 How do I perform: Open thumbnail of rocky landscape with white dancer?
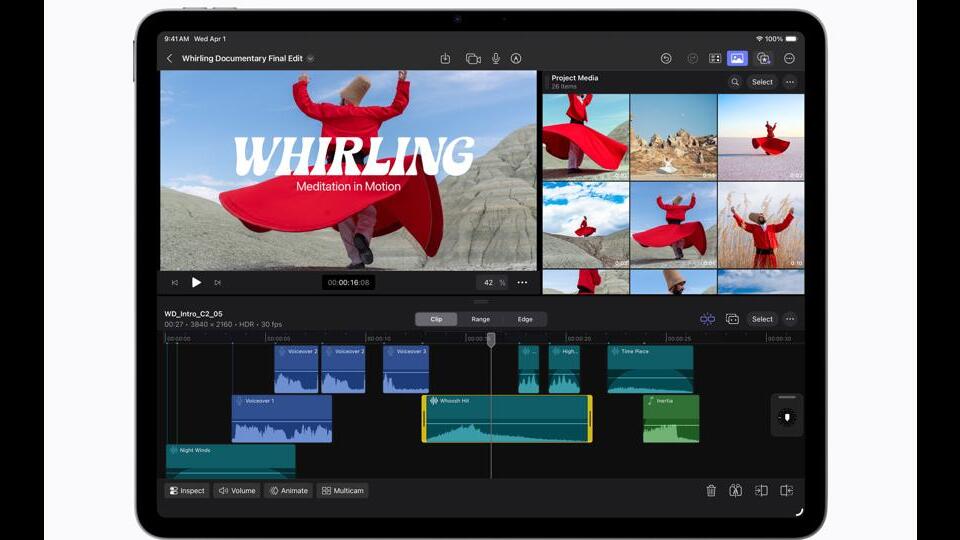(x=673, y=137)
